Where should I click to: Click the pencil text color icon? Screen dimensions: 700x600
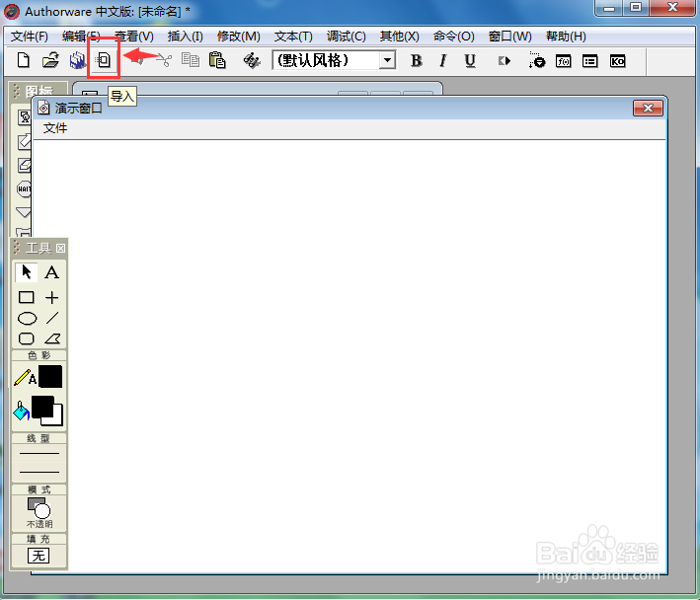[x=25, y=377]
